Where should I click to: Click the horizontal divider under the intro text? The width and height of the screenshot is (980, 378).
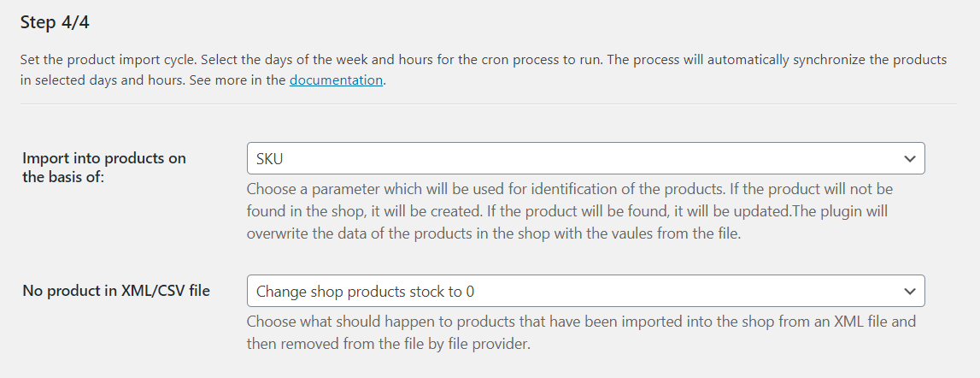(489, 104)
